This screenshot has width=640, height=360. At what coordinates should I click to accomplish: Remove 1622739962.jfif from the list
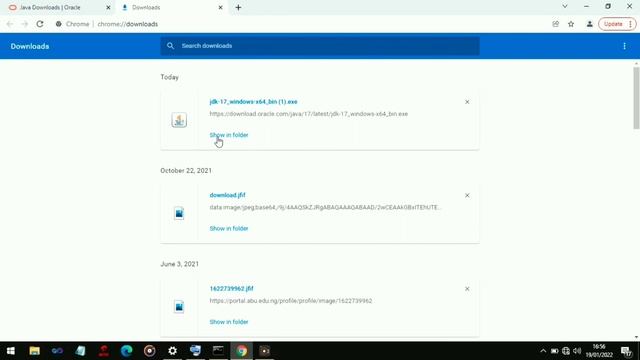[x=467, y=289]
